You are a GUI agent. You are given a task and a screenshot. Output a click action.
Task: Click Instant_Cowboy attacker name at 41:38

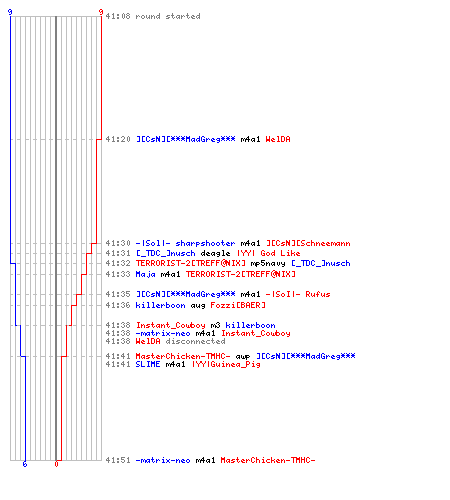coord(170,325)
